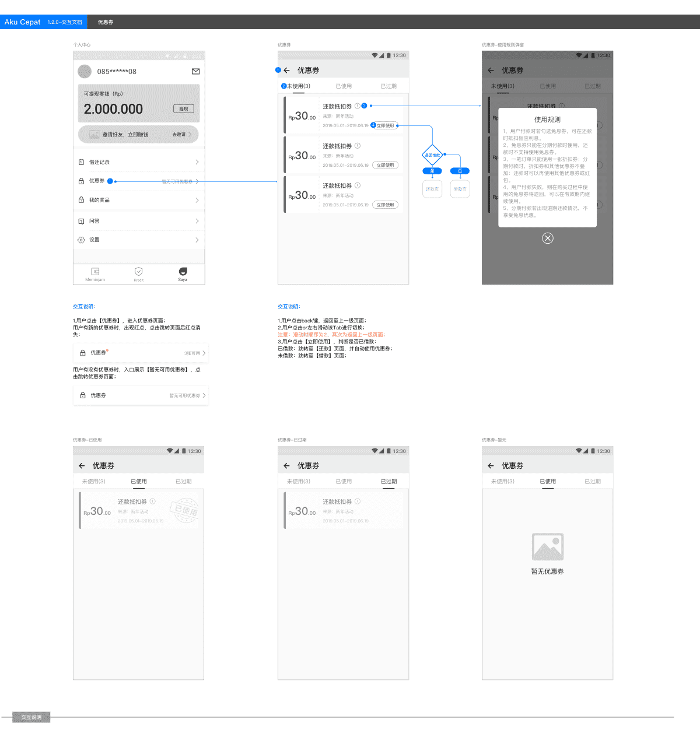700x737 pixels.
Task: Open the mail envelope icon beside the phone number
Action: [195, 72]
